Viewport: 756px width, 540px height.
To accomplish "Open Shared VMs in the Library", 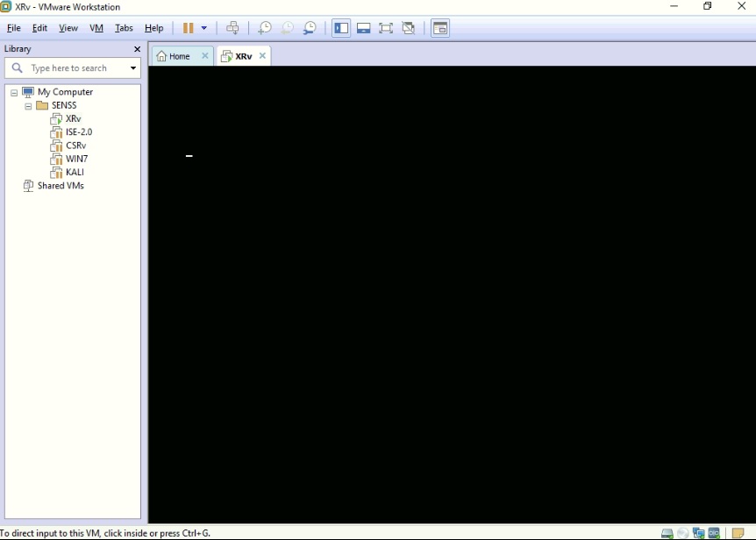I will 60,185.
